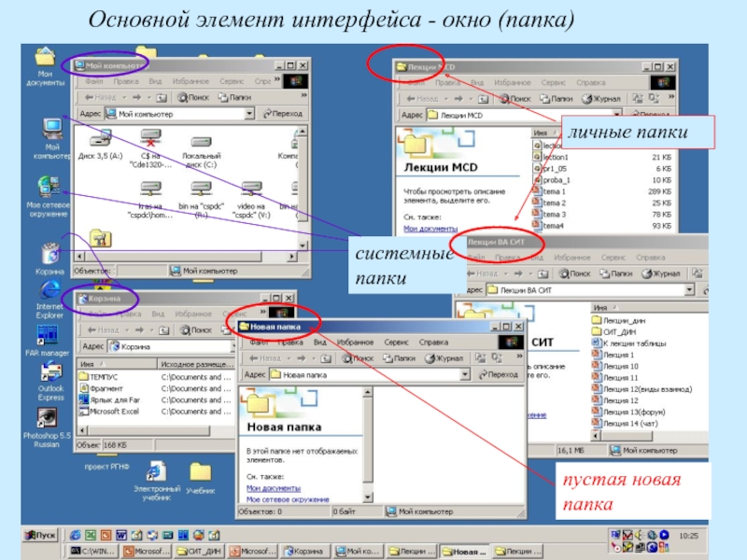Select the ТЕМПУС item in Корзина
Image resolution: width=747 pixels, height=560 pixels.
tap(99, 377)
